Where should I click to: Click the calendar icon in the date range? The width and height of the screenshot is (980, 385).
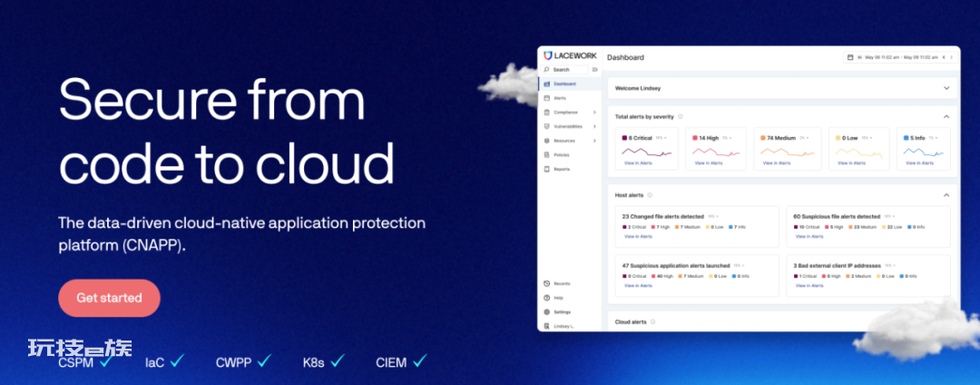click(x=850, y=57)
